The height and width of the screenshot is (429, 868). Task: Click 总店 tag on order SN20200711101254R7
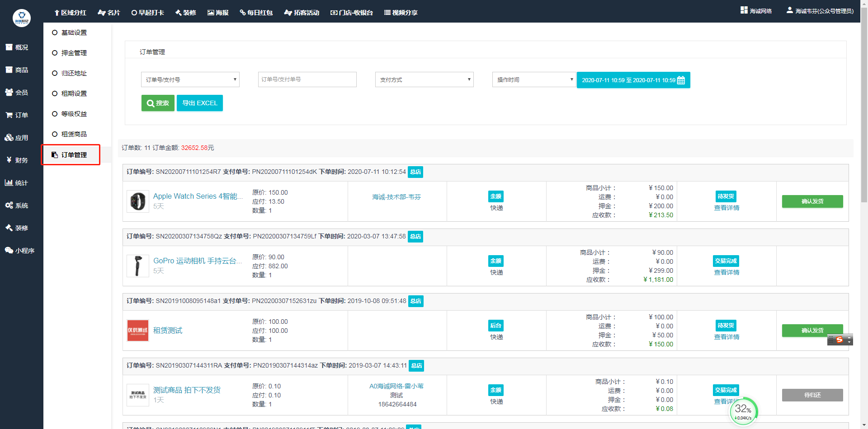(415, 172)
